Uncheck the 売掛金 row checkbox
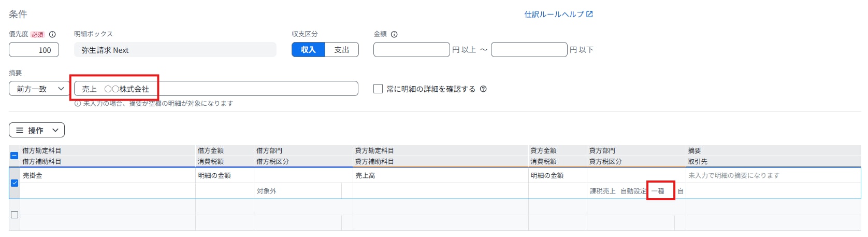 click(x=15, y=183)
